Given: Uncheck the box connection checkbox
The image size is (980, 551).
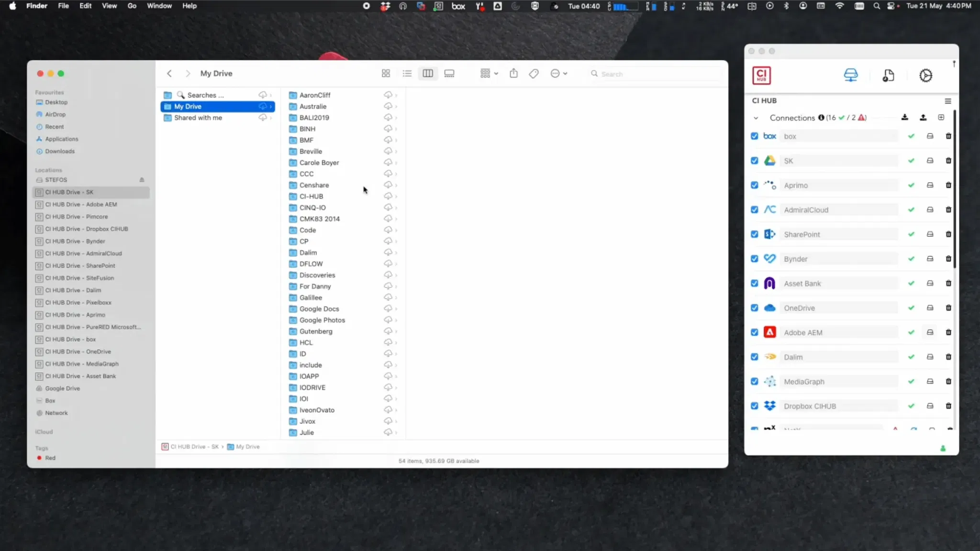Looking at the screenshot, I should 754,136.
